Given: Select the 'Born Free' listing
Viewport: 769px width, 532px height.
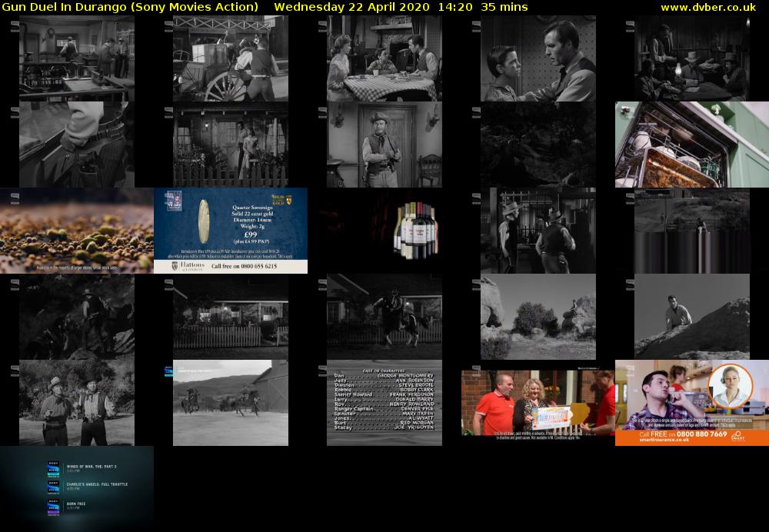Looking at the screenshot, I should point(76,506).
